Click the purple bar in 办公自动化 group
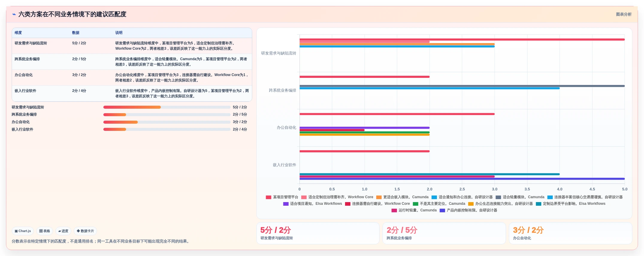The image size is (644, 256). click(x=365, y=128)
